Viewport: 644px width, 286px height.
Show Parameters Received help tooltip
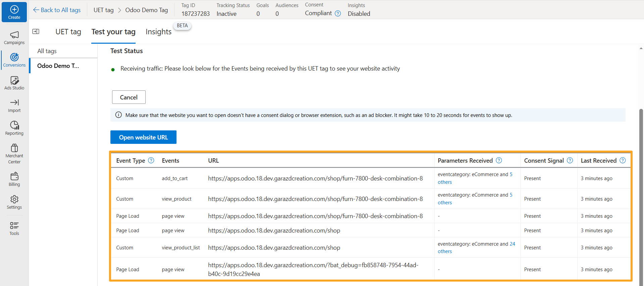(499, 160)
